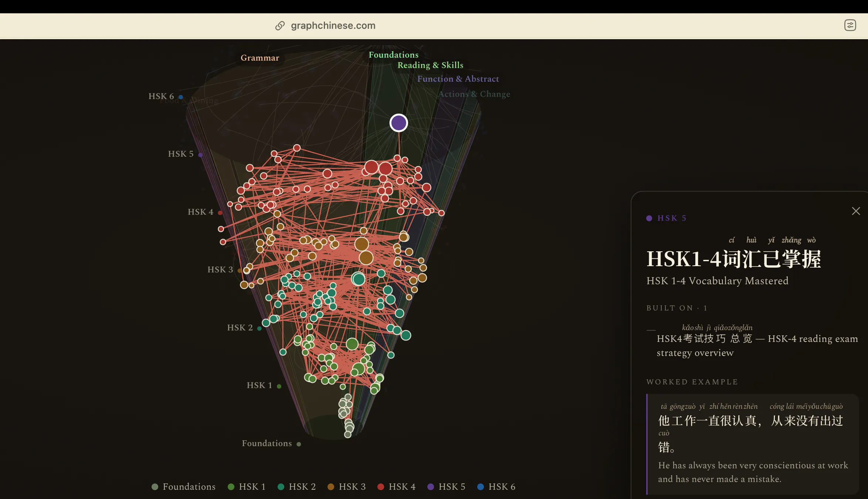This screenshot has width=868, height=499.
Task: Toggle the HSK 1 legend filter
Action: 247,487
